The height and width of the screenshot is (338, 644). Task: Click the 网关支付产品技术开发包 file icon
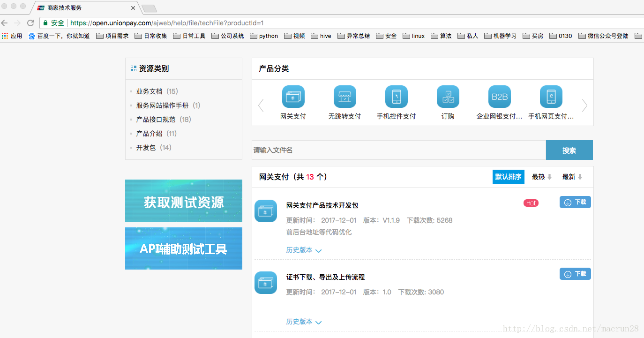(266, 211)
